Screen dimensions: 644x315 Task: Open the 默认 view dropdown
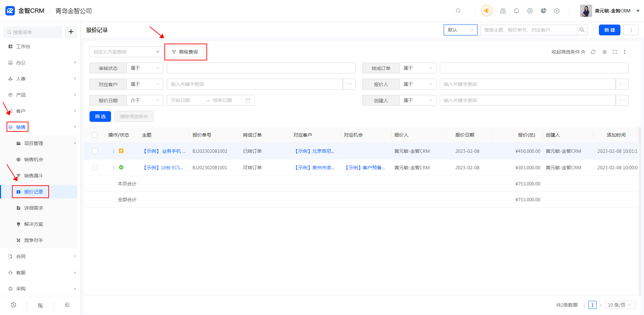point(460,30)
